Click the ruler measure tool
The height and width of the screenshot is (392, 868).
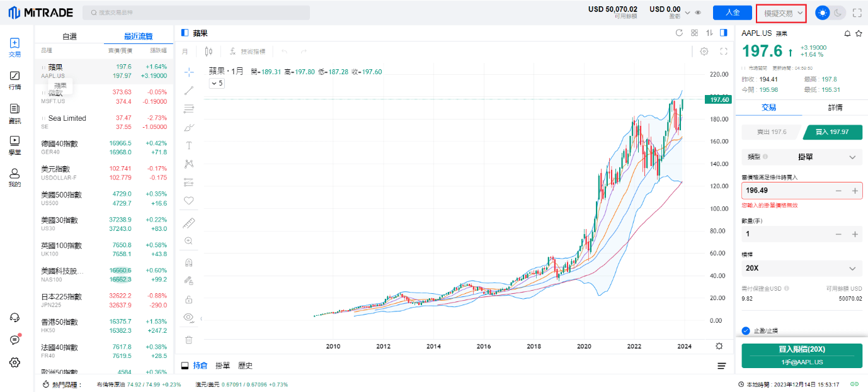(188, 223)
